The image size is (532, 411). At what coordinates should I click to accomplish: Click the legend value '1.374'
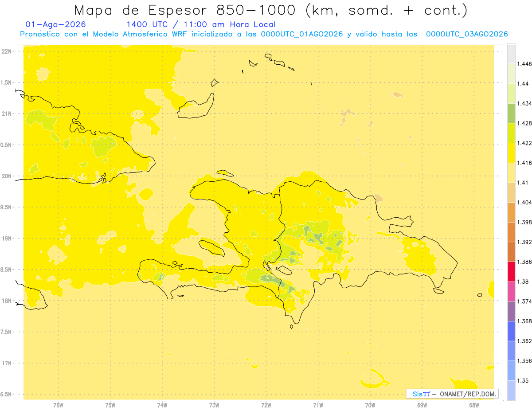(524, 301)
